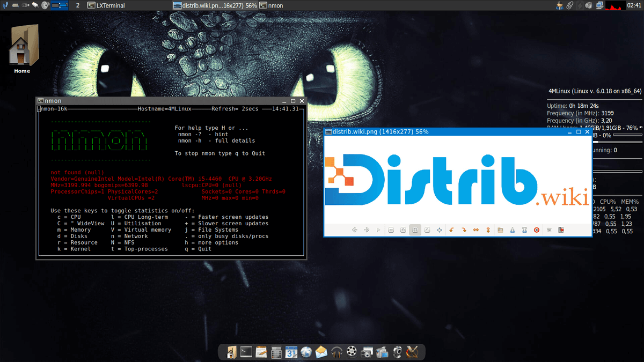Select distrib.wiki.png task in top panel
The height and width of the screenshot is (362, 644).
coord(214,5)
